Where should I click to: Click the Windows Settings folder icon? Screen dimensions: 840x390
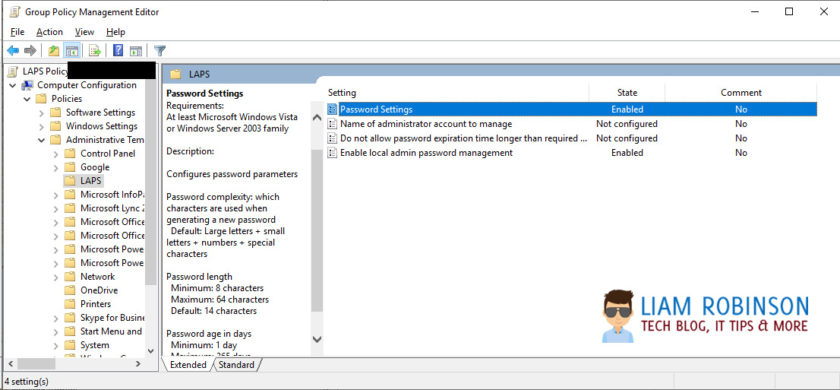(55, 126)
